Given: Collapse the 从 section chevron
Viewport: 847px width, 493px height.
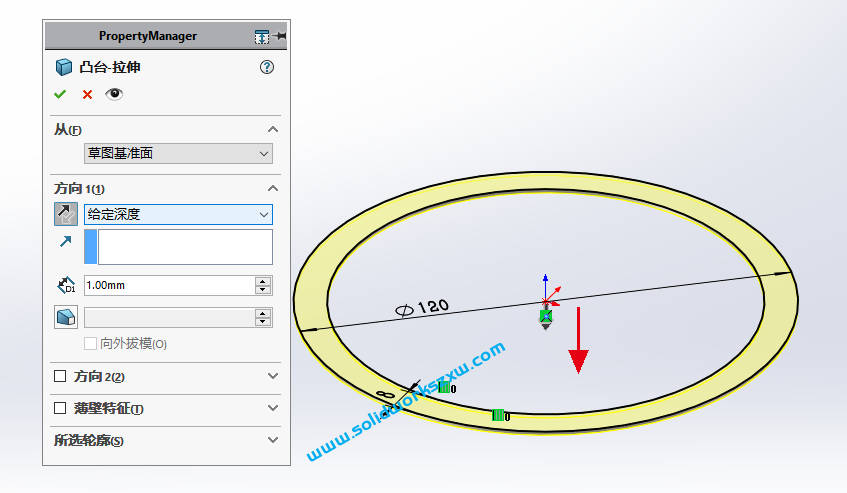Looking at the screenshot, I should click(x=273, y=130).
